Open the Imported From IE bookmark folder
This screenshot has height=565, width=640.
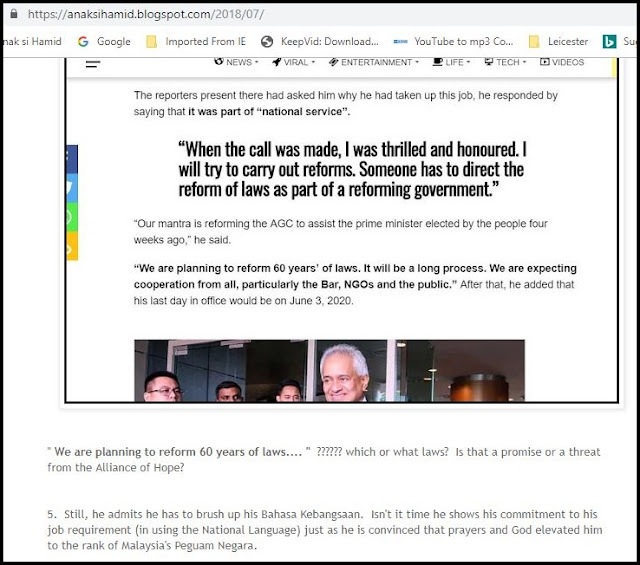[196, 42]
